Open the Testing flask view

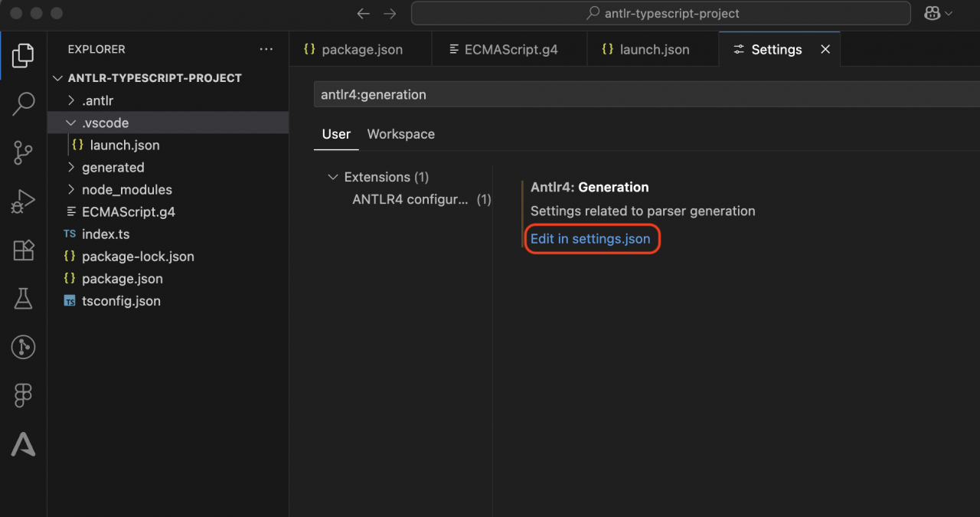(23, 299)
